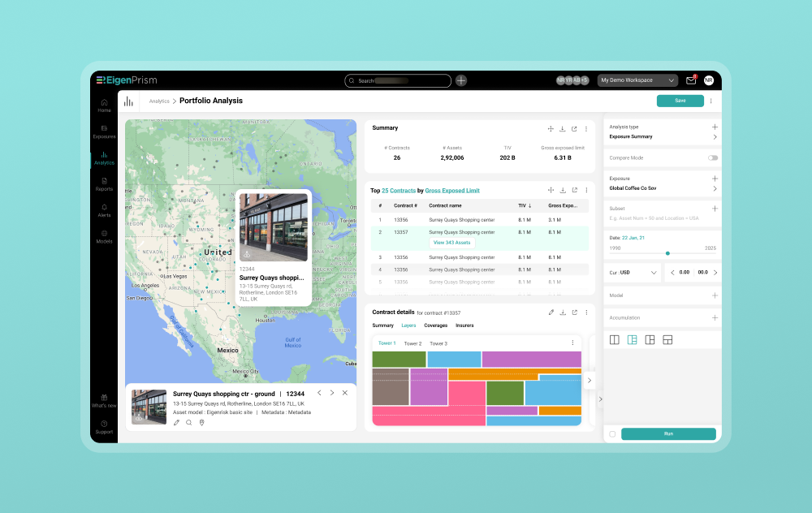
Task: Expand the Model section
Action: (715, 296)
